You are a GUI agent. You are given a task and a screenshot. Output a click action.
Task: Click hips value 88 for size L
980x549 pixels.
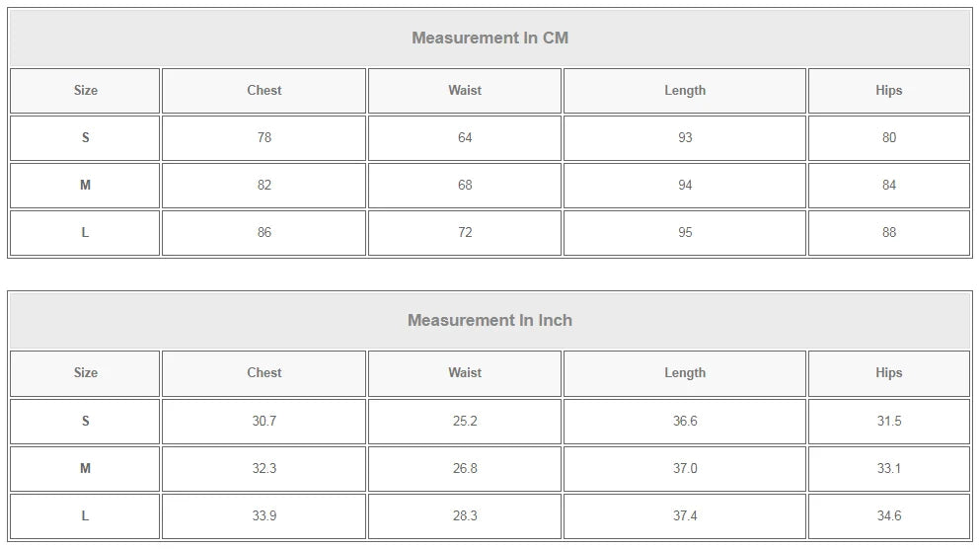point(888,233)
